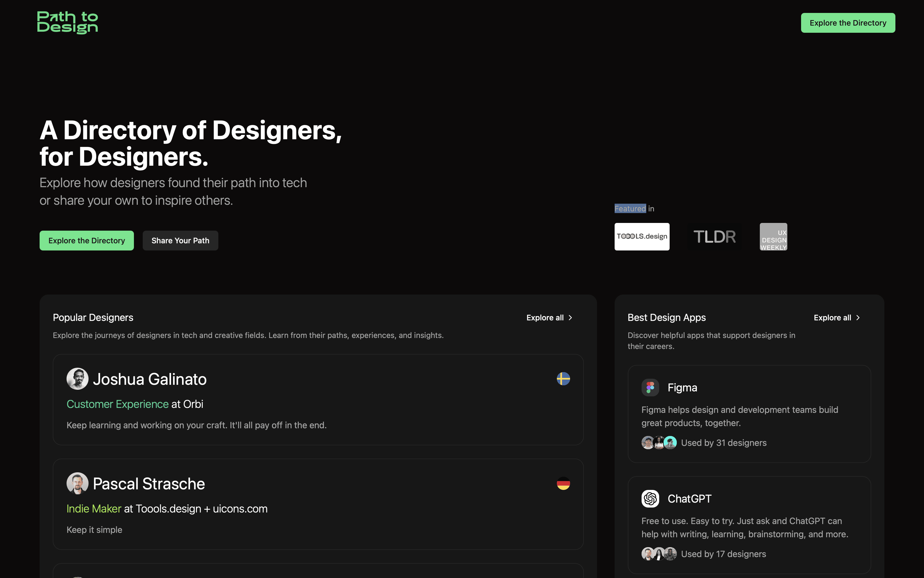The height and width of the screenshot is (578, 924).
Task: Click hero Explore the Directory button
Action: point(87,241)
